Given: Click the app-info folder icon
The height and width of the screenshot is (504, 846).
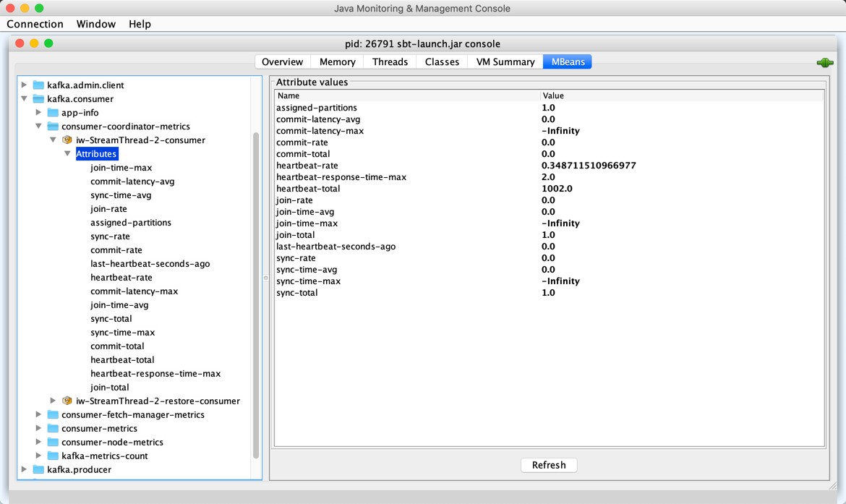Looking at the screenshot, I should (x=53, y=113).
